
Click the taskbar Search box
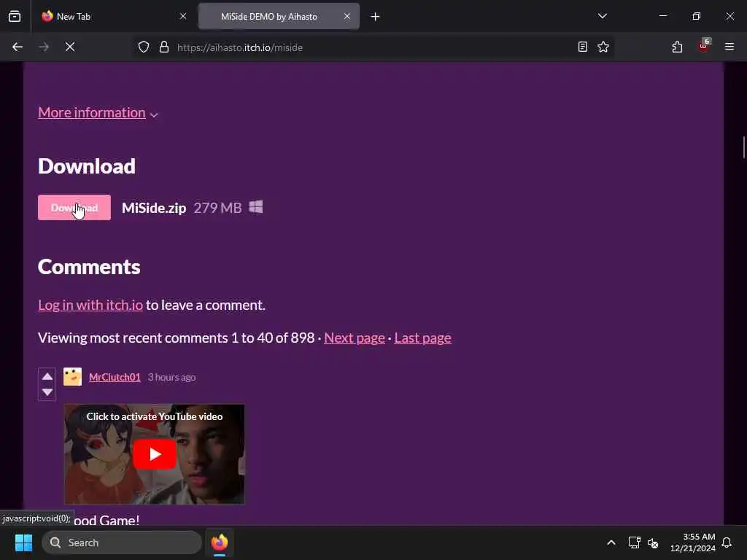point(122,542)
